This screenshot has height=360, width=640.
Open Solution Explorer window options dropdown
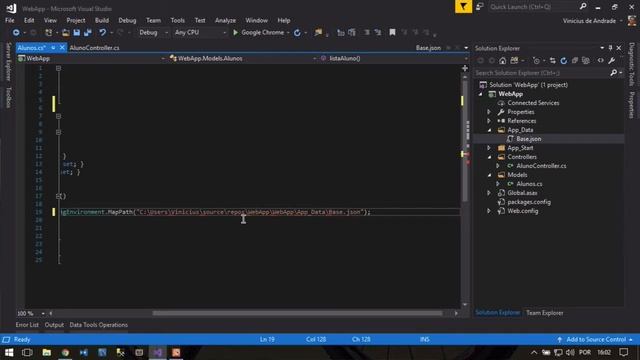(x=602, y=48)
